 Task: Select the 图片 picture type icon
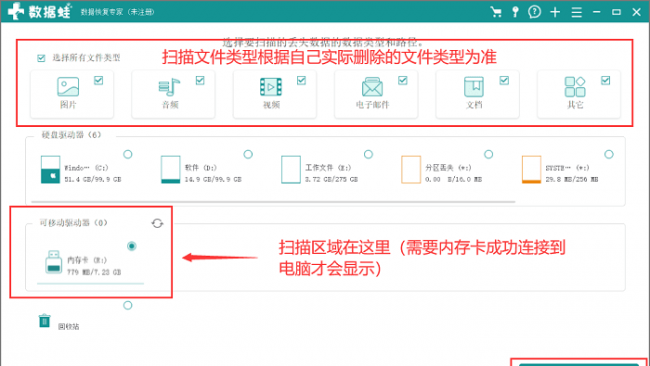(68, 87)
